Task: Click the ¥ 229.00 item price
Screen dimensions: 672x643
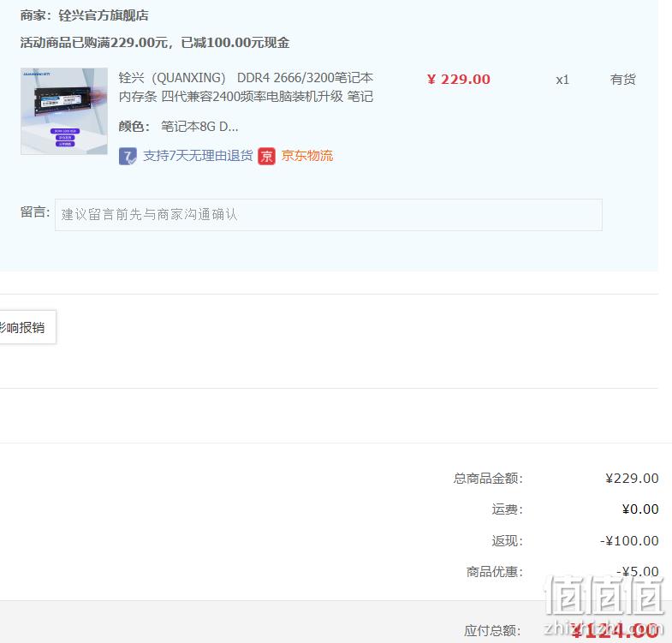Action: [x=459, y=80]
